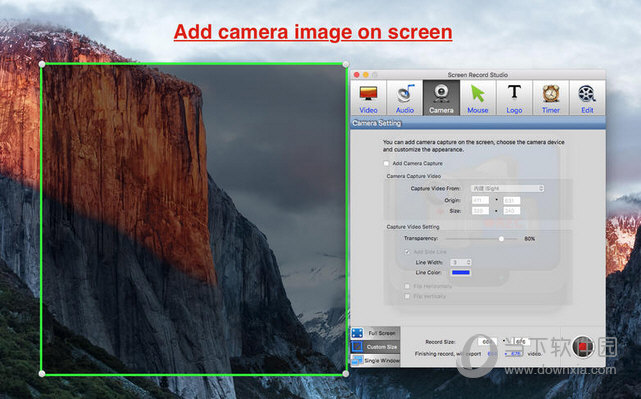Image resolution: width=641 pixels, height=399 pixels.
Task: Click the Record Size width field
Action: click(x=487, y=341)
